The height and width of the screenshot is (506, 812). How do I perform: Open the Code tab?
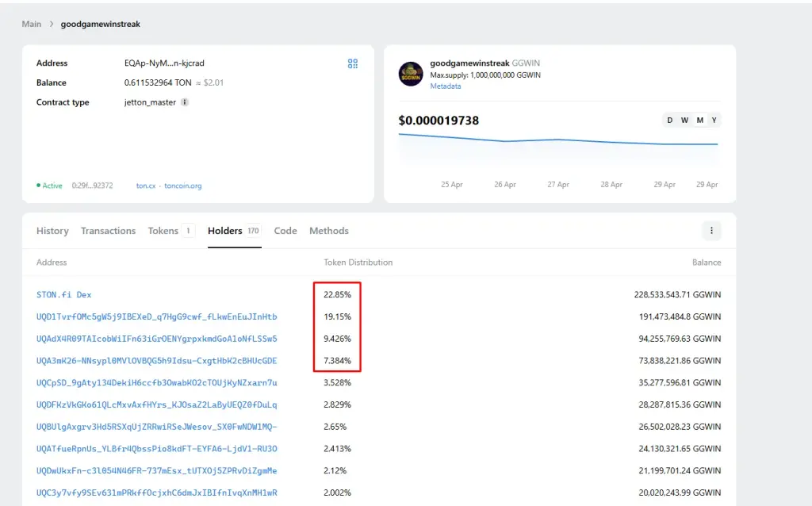pyautogui.click(x=285, y=231)
